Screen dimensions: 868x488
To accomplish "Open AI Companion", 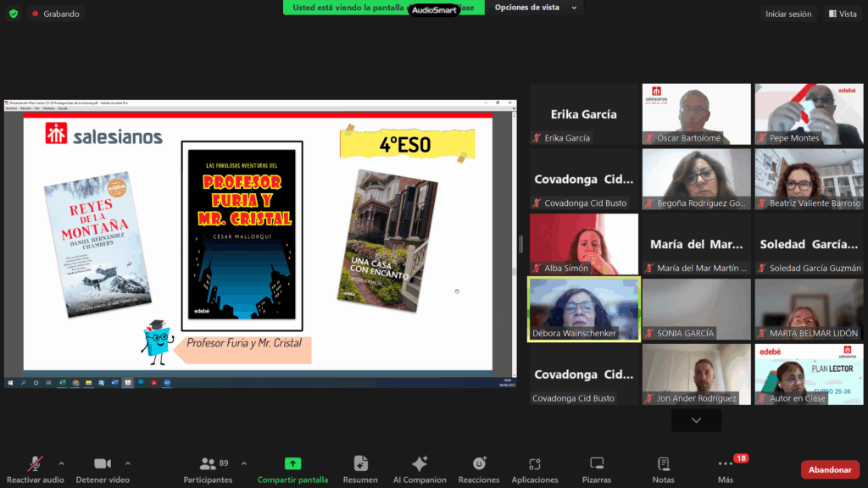I will point(420,469).
